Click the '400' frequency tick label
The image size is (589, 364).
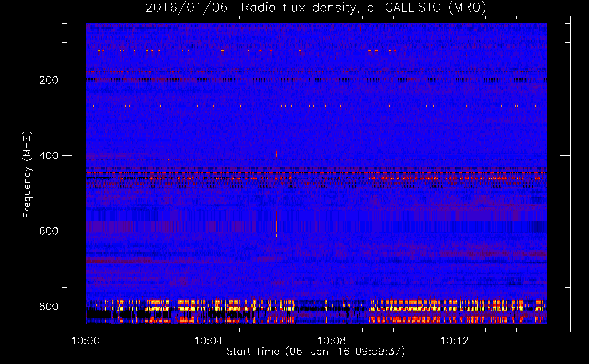(x=49, y=156)
